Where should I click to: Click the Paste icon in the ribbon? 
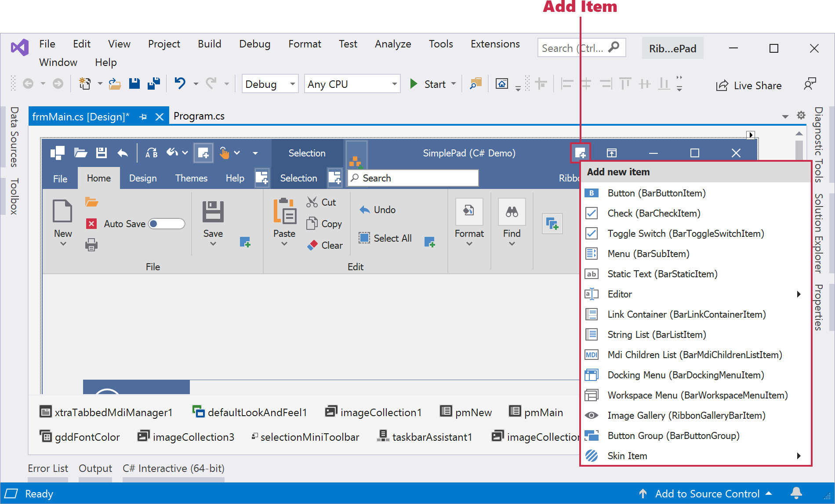click(284, 211)
